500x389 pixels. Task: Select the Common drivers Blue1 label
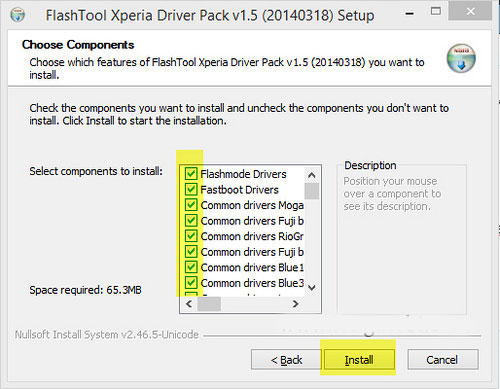(x=252, y=267)
